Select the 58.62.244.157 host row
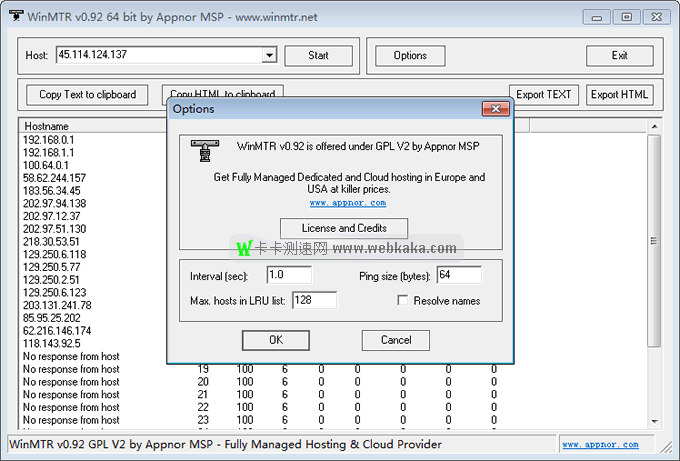Screen dimensions: 680x461 pos(55,178)
